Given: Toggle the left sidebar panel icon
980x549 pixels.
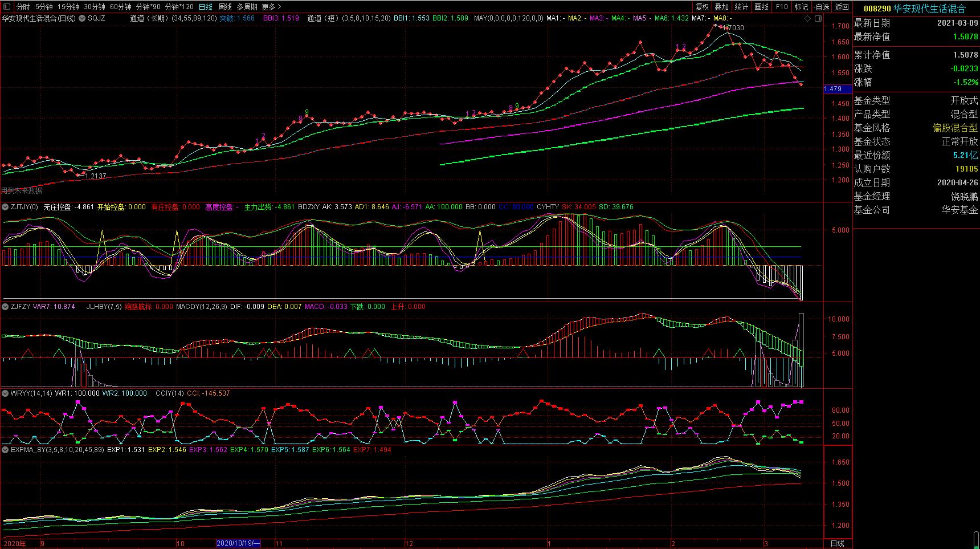Looking at the screenshot, I should [6, 7].
